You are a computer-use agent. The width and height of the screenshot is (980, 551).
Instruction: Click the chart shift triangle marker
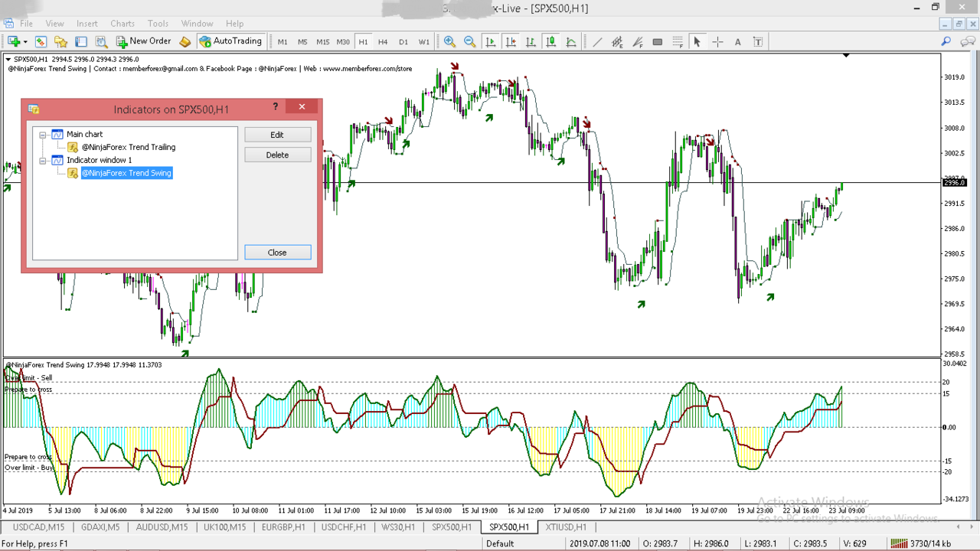coord(846,55)
